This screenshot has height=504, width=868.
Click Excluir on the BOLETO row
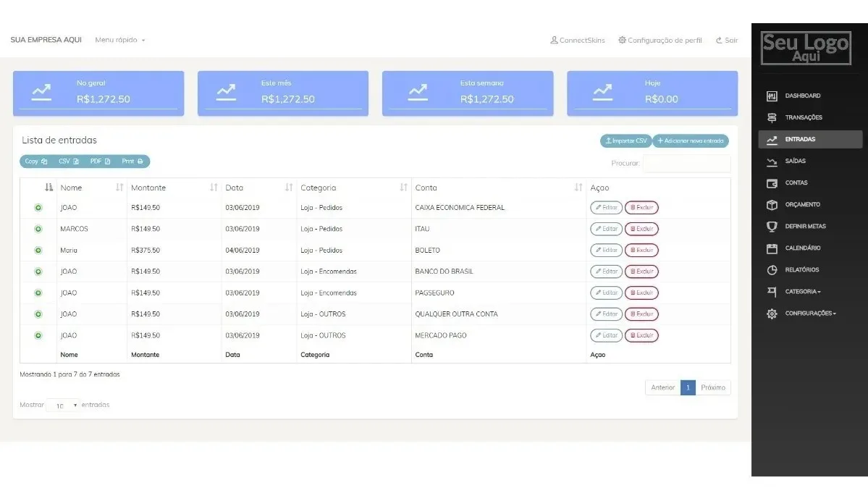point(641,251)
